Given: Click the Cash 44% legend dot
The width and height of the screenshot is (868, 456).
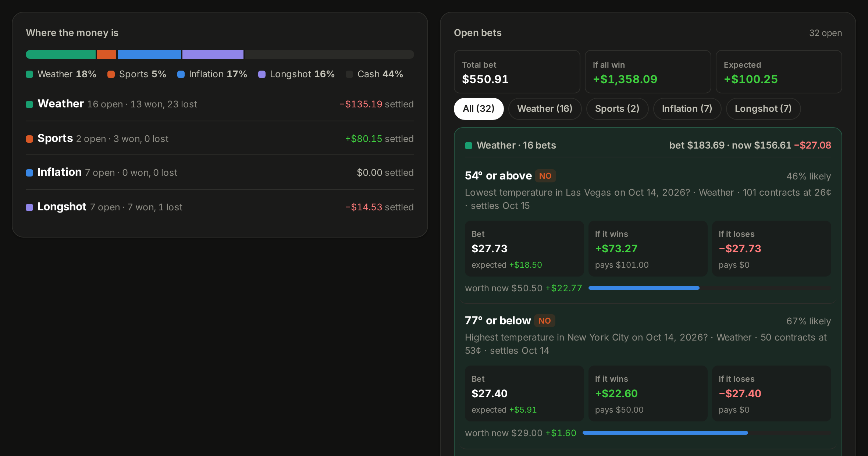Looking at the screenshot, I should (349, 74).
